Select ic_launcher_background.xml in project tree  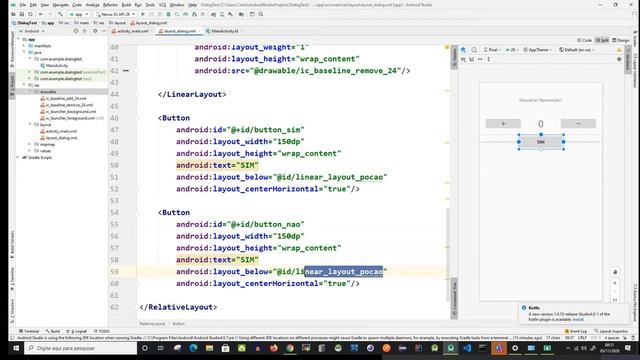point(68,111)
